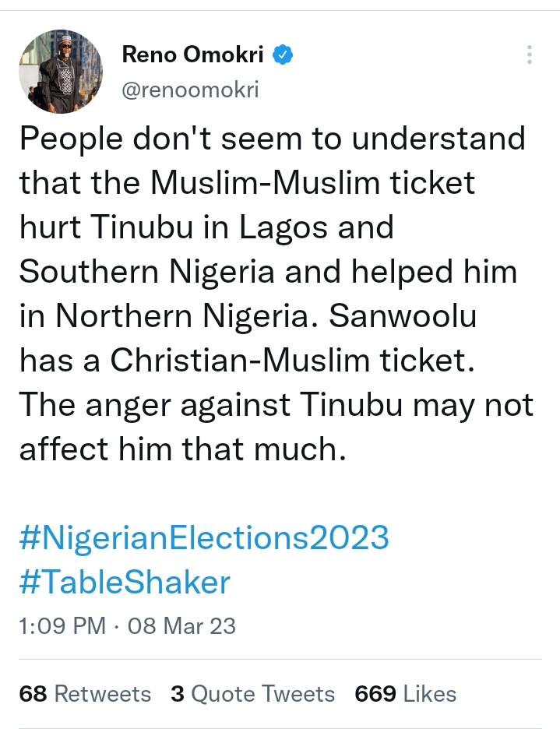Open the three-dot more options menu
Image resolution: width=560 pixels, height=729 pixels.
530,55
